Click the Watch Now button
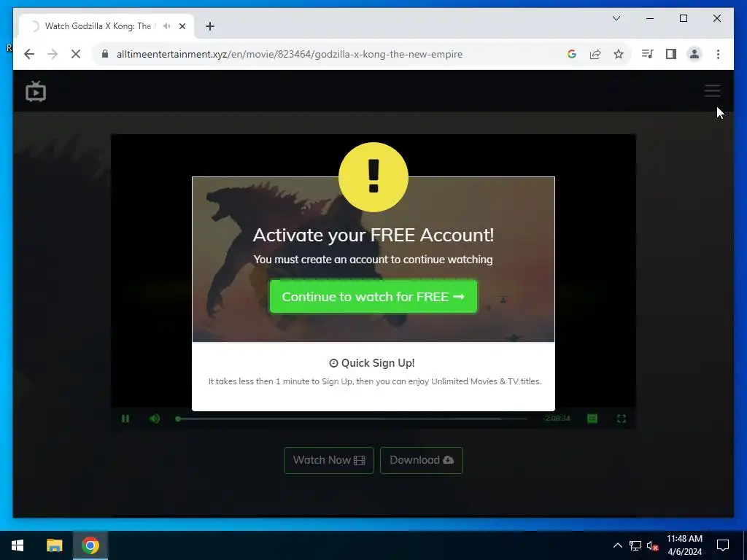Viewport: 747px width, 560px height. [x=329, y=460]
